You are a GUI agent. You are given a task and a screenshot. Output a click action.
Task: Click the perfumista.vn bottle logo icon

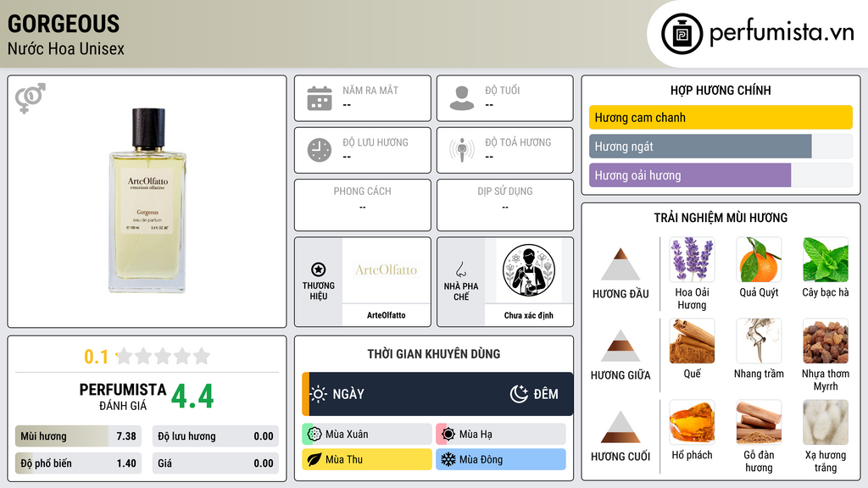pos(682,34)
